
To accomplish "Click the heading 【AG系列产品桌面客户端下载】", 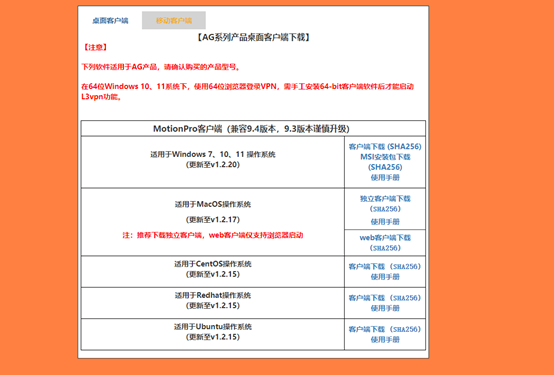I will click(x=253, y=37).
